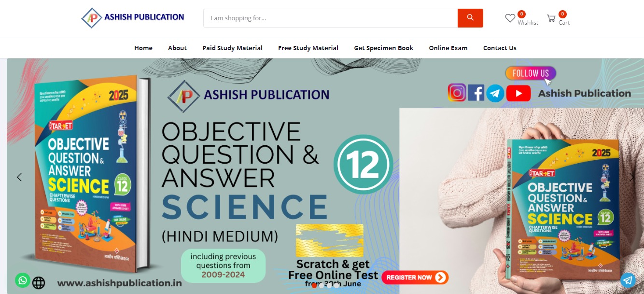Go to Get Specimen Book page
The width and height of the screenshot is (644, 294).
(x=384, y=48)
